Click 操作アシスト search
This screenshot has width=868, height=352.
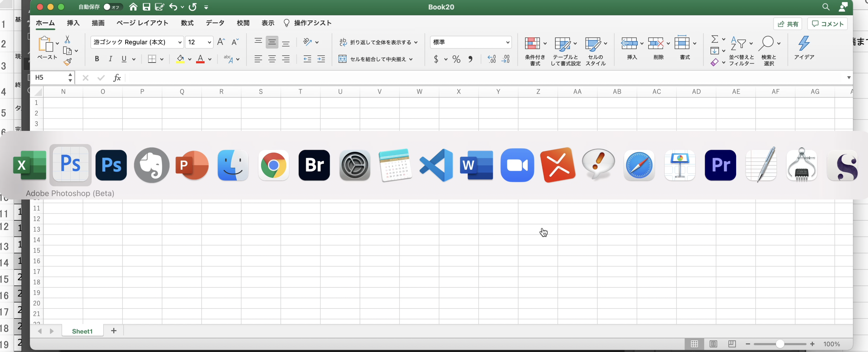[x=307, y=23]
